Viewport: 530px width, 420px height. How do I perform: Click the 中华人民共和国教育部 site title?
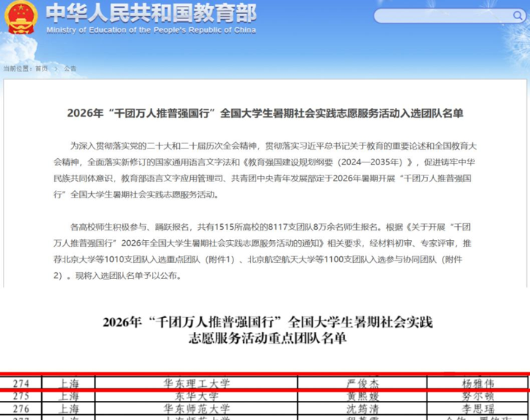tap(151, 13)
